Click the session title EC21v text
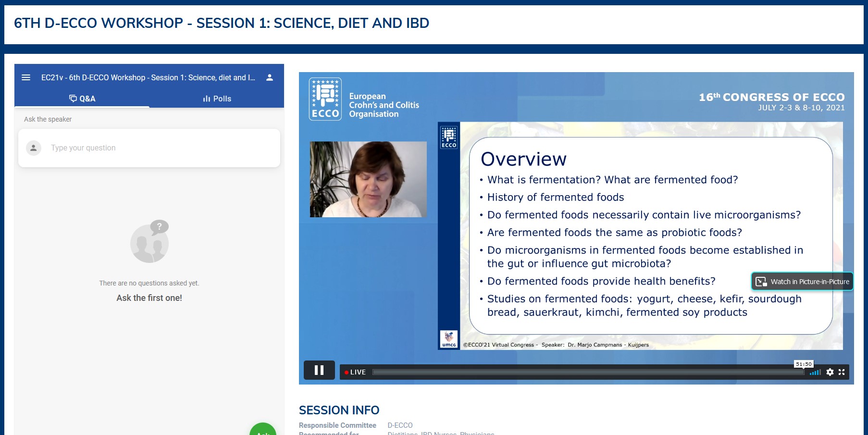Screen dimensions: 868x435 click(x=148, y=77)
